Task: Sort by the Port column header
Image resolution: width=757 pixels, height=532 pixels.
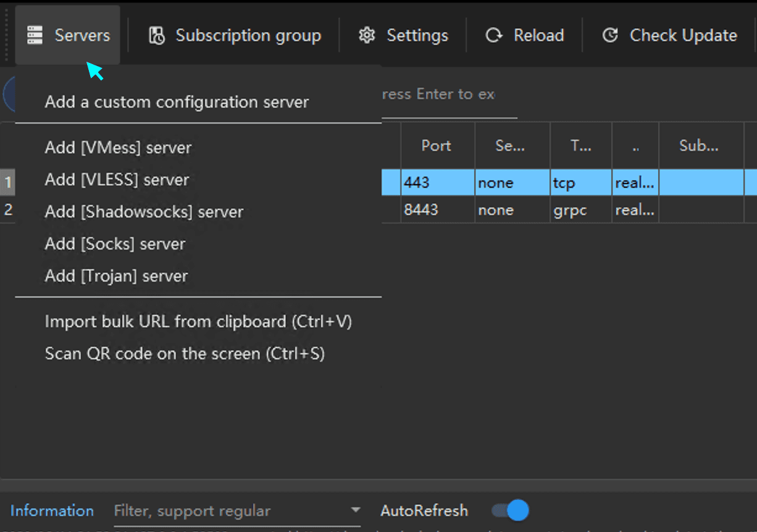Action: 437,146
